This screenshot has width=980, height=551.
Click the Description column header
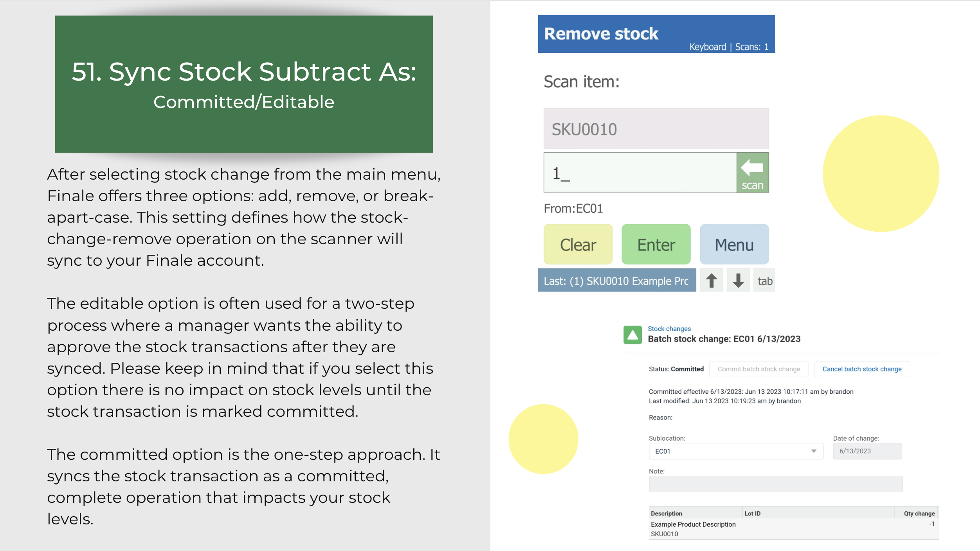click(x=695, y=513)
